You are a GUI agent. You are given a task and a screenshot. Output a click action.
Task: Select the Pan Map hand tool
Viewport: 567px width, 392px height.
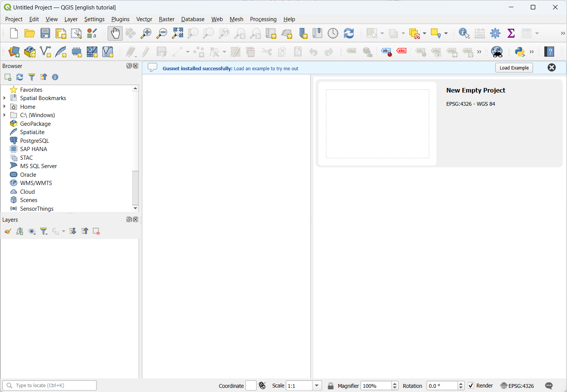coord(115,33)
